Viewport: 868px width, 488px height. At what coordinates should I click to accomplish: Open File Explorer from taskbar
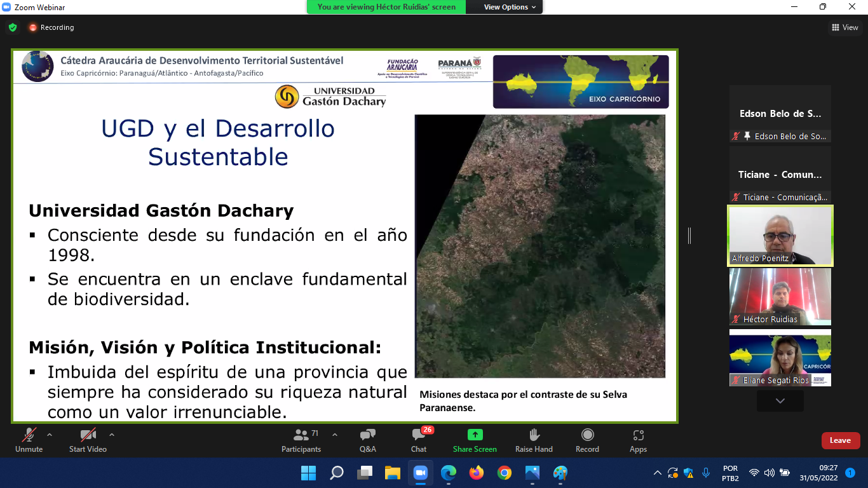click(x=392, y=473)
